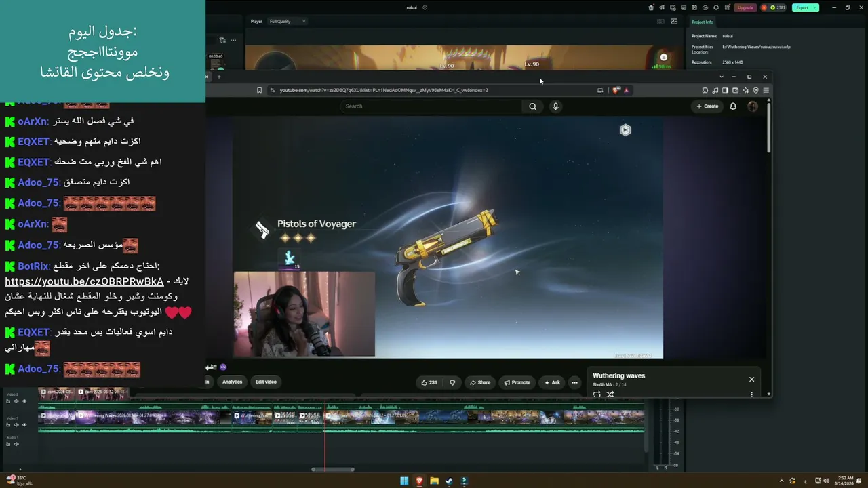Dislike the YouTube video
This screenshot has height=488, width=868.
click(x=452, y=382)
